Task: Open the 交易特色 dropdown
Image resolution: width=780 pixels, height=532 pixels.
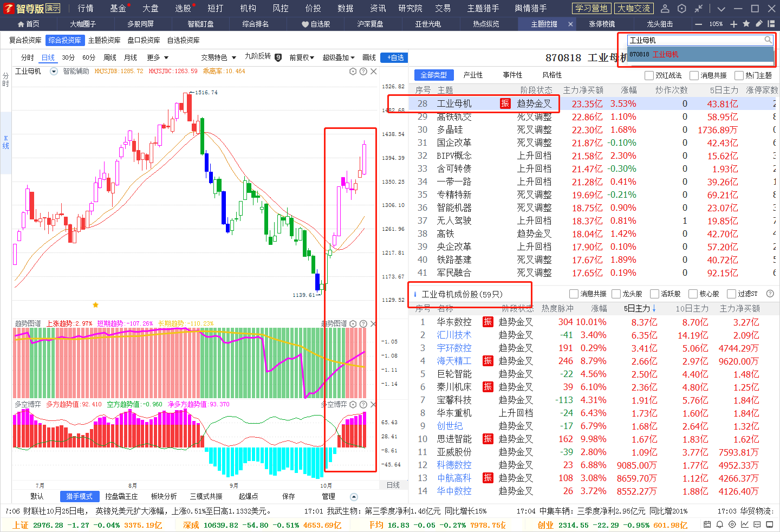Action: [x=218, y=57]
